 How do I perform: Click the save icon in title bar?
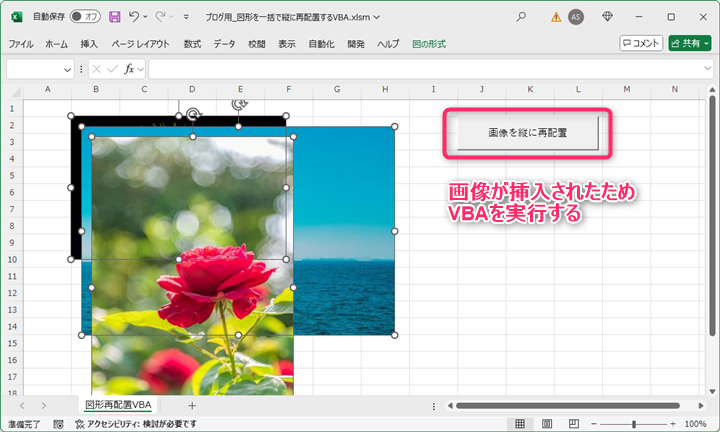pyautogui.click(x=114, y=17)
